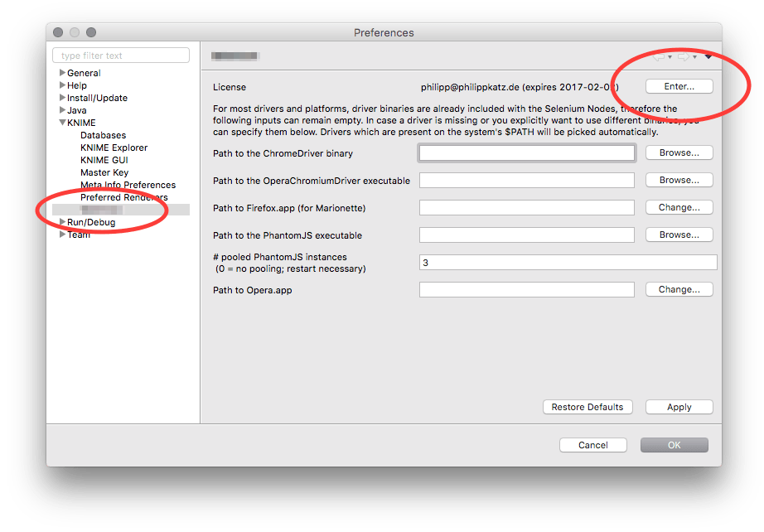764x532 pixels.
Task: Expand the Team tree node
Action: coord(62,235)
